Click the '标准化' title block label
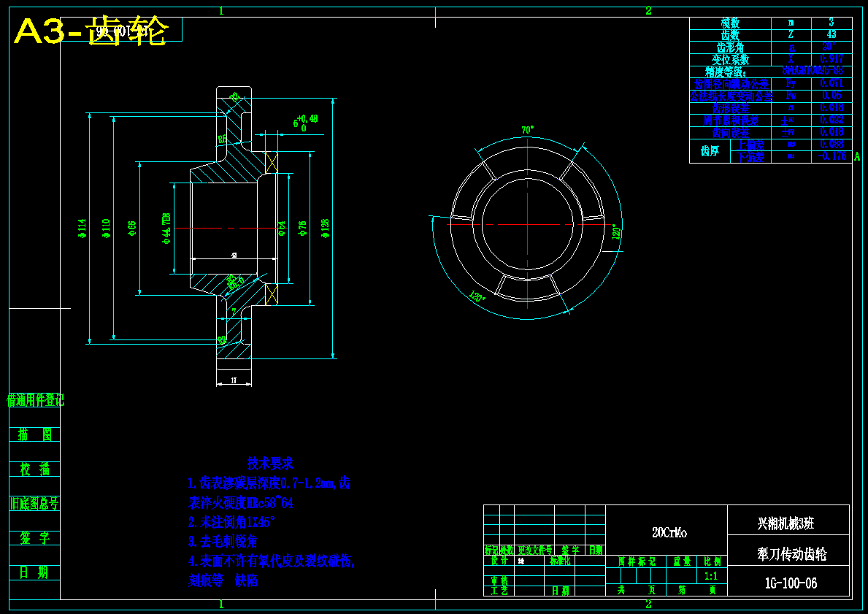 coord(560,561)
